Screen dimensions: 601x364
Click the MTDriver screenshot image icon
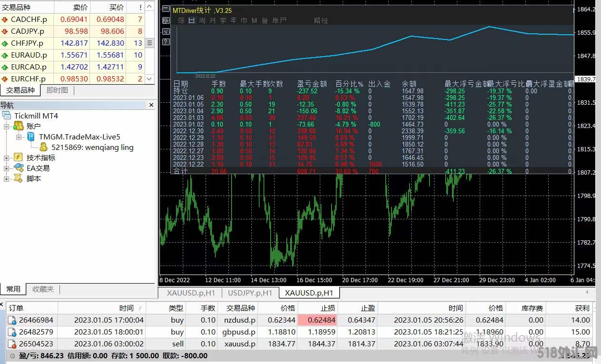pyautogui.click(x=166, y=20)
